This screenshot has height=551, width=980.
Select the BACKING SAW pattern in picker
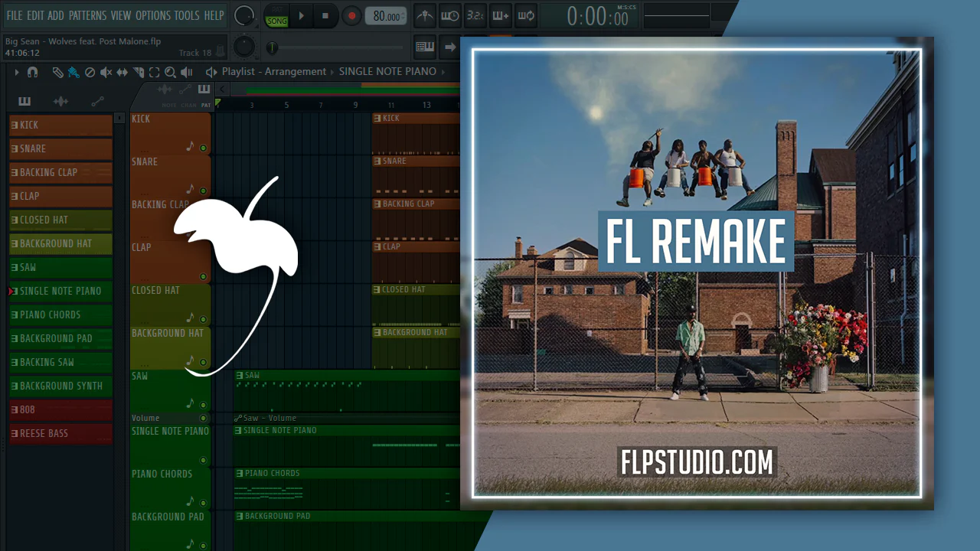(60, 362)
